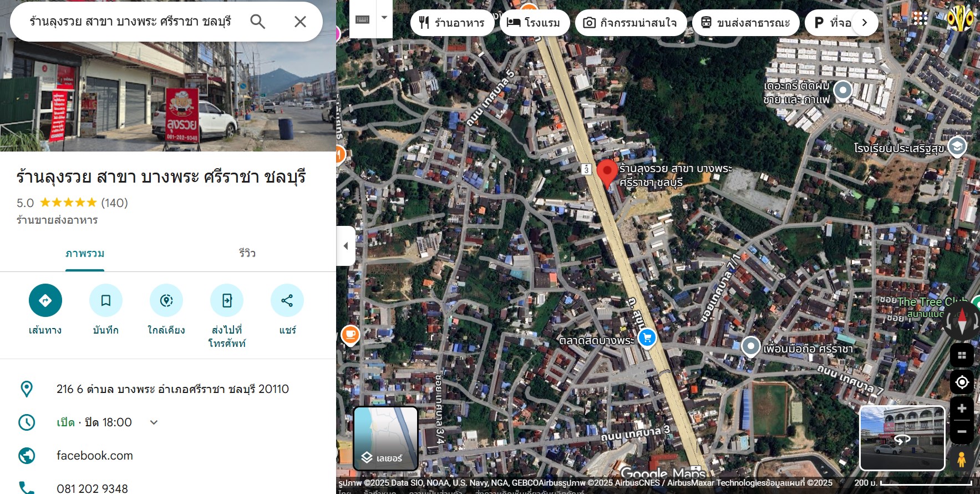Filter by ขนส่งสาธารณะ transit chip
The width and height of the screenshot is (980, 494).
745,23
